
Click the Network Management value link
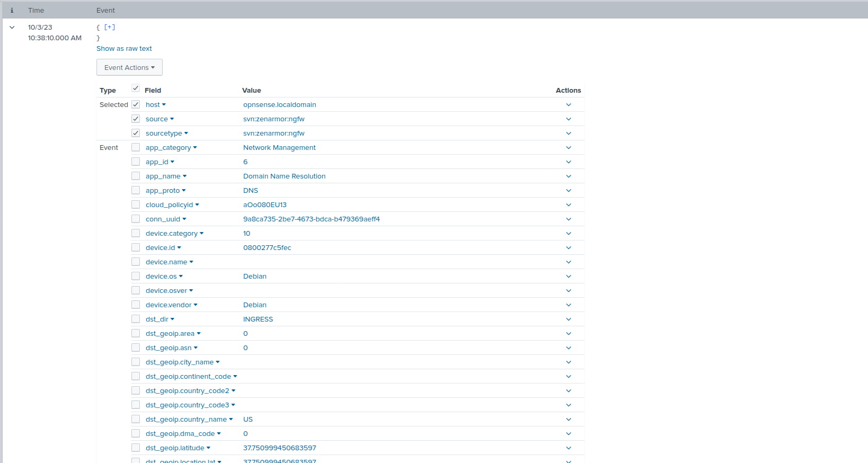pos(279,148)
